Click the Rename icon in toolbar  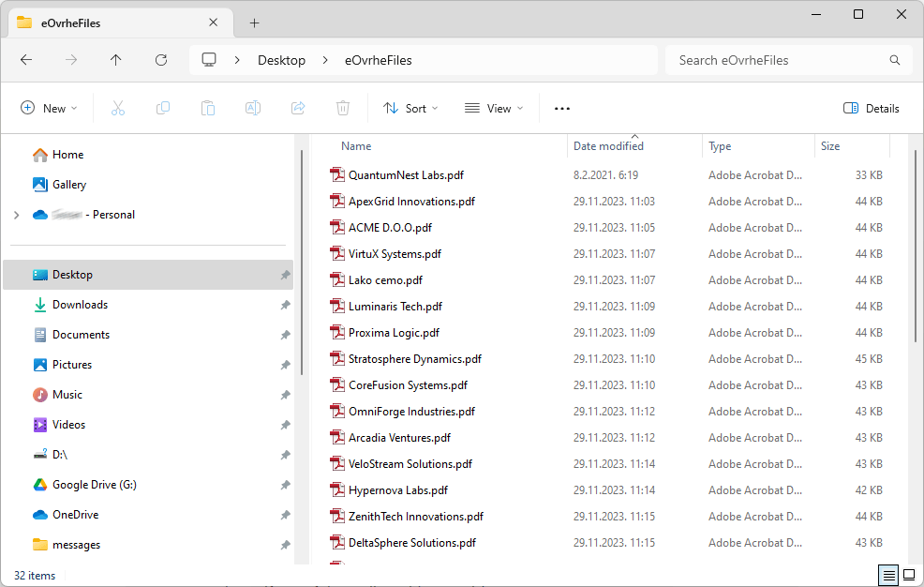[x=253, y=108]
